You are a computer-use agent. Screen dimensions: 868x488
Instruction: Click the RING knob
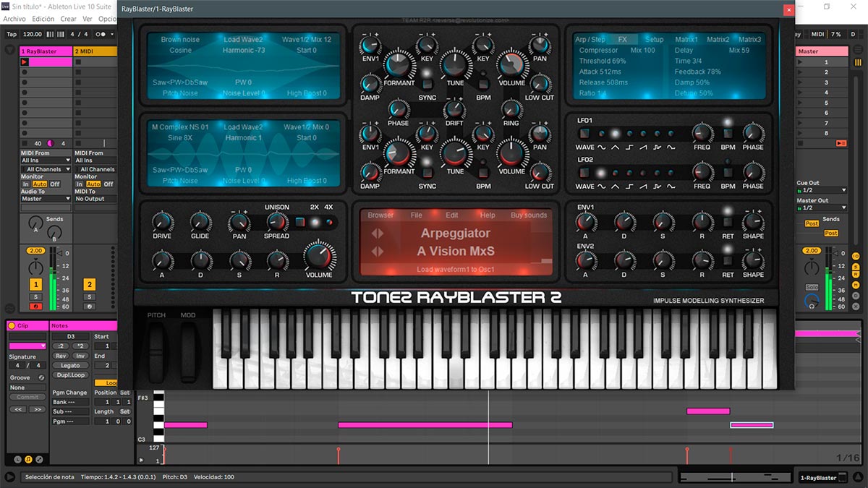511,110
